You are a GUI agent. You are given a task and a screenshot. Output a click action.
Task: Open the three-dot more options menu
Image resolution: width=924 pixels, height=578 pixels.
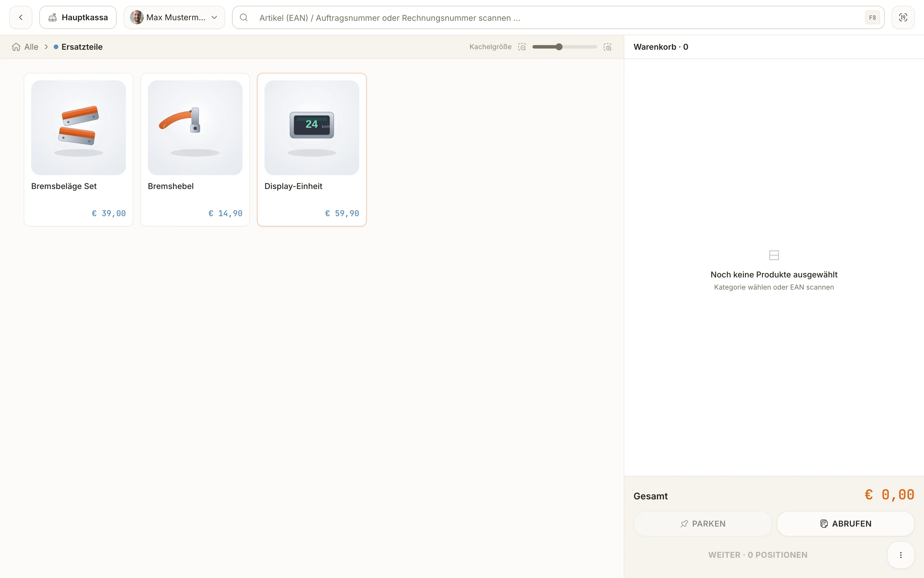[901, 555]
